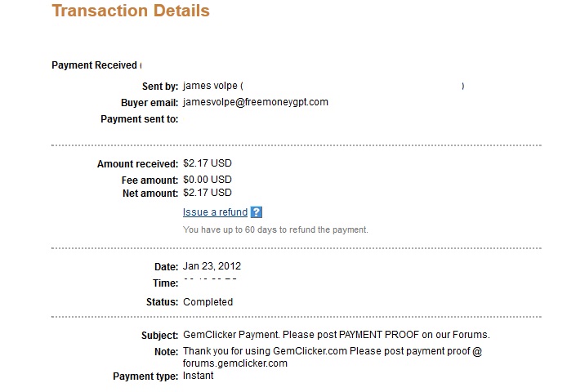
Task: Open the refund help question mark icon
Action: click(x=257, y=212)
